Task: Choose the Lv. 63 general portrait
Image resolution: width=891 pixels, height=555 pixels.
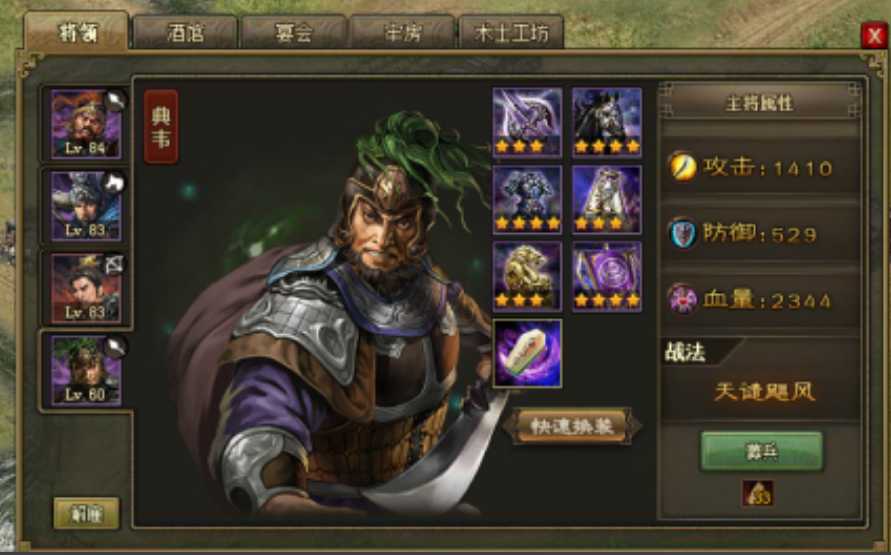Action: click(86, 288)
